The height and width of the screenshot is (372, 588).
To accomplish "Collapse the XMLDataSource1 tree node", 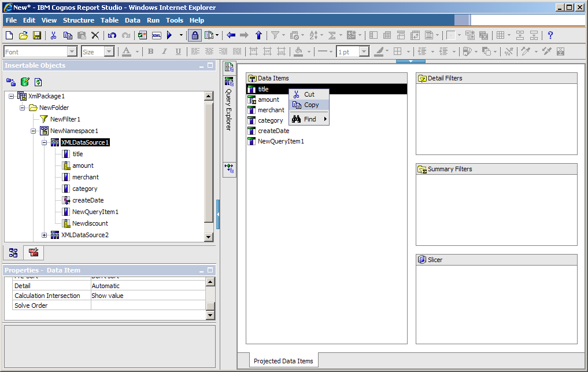I will coord(45,143).
